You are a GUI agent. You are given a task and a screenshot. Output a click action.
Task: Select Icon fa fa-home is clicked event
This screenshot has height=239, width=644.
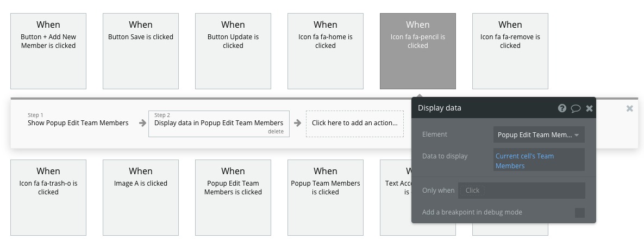point(326,51)
